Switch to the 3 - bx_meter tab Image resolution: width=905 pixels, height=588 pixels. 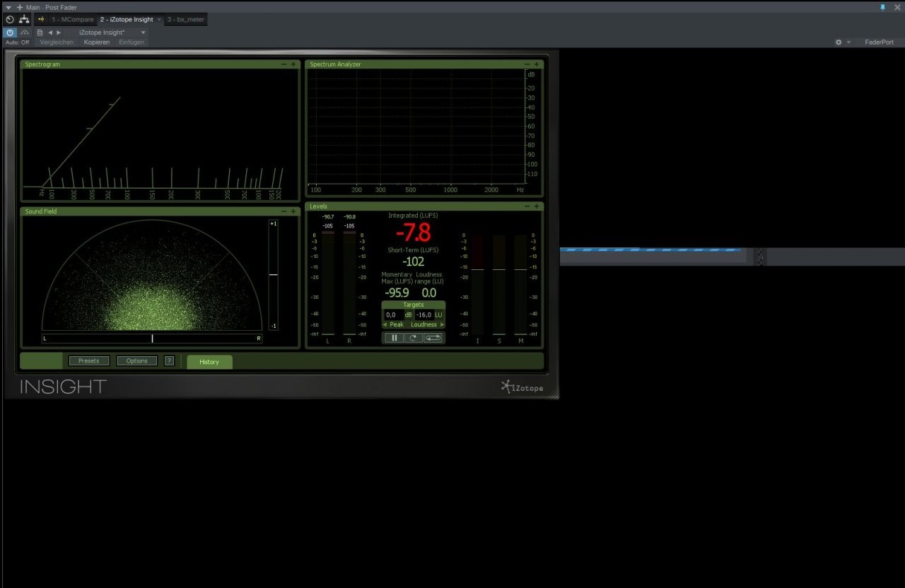(x=186, y=20)
